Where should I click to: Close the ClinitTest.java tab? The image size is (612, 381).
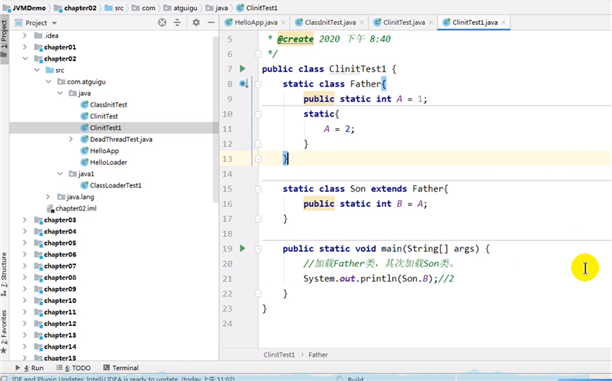click(431, 23)
